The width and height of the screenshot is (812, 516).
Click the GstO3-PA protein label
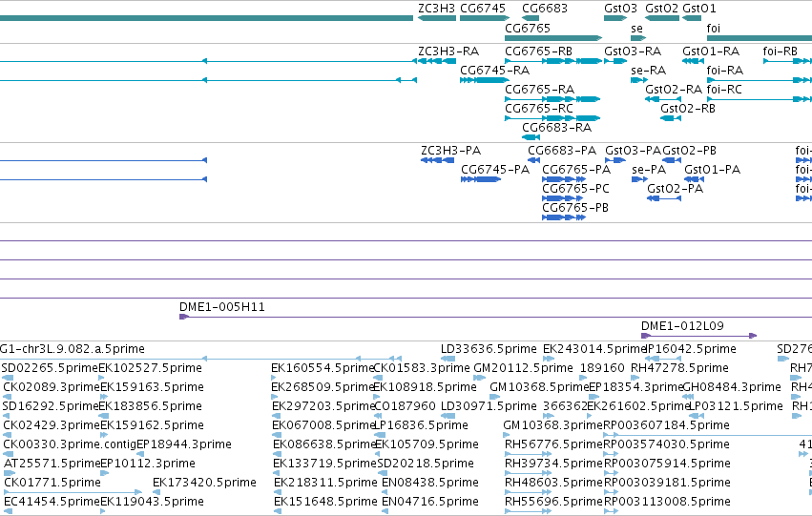click(634, 151)
